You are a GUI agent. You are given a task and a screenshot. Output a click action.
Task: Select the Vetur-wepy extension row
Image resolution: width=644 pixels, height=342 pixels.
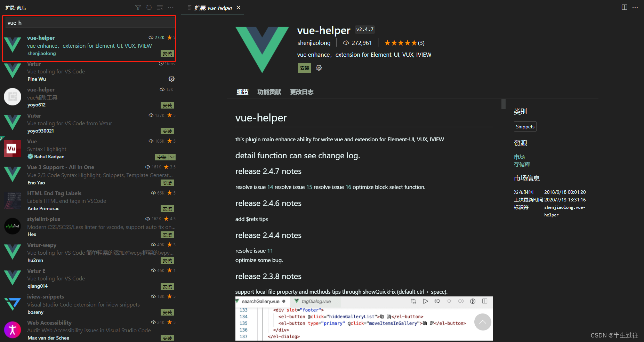[89, 253]
